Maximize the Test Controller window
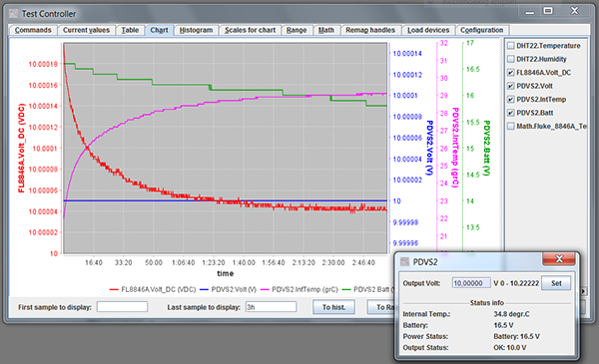This screenshot has height=364, width=599. 548,11
